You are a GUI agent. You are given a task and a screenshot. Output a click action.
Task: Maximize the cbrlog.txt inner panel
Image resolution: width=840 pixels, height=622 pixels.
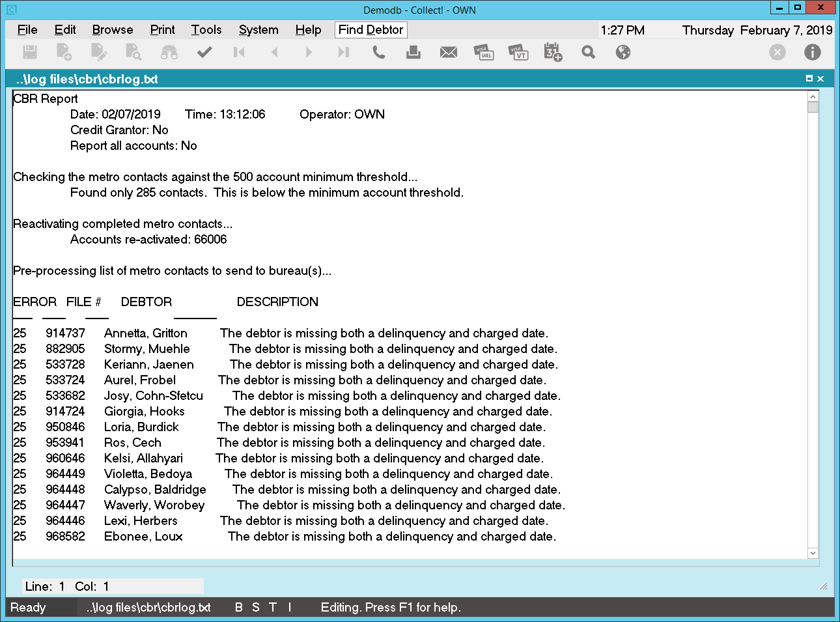point(809,79)
